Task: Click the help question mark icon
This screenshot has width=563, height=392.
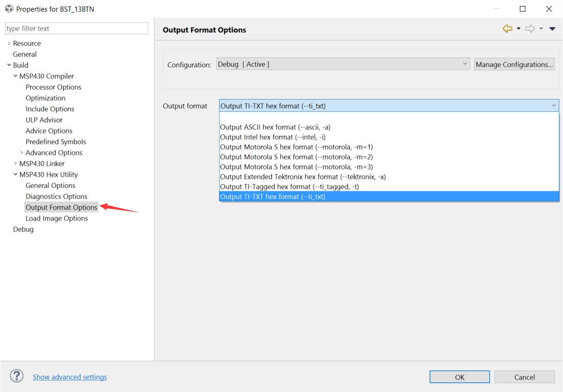Action: click(x=17, y=376)
